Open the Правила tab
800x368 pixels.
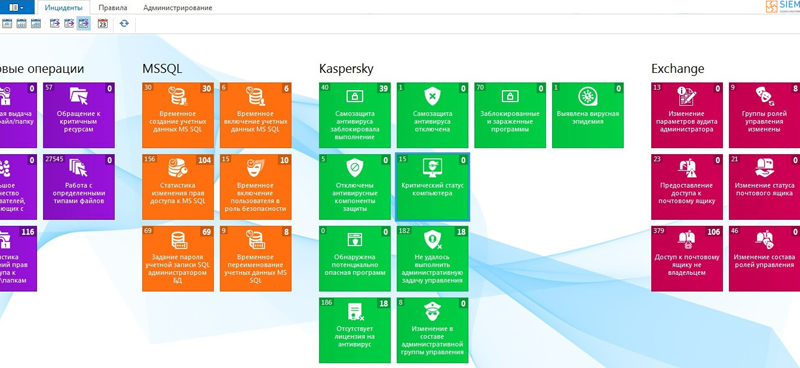[x=113, y=8]
